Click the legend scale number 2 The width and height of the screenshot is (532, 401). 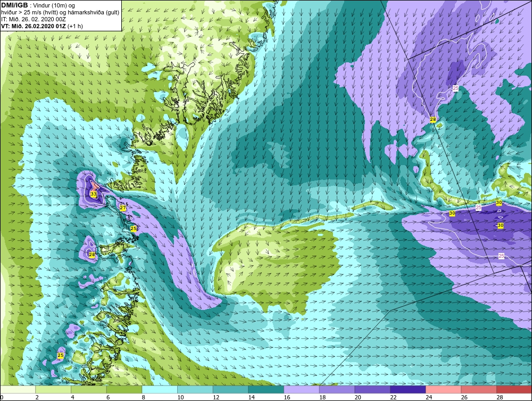(37, 397)
